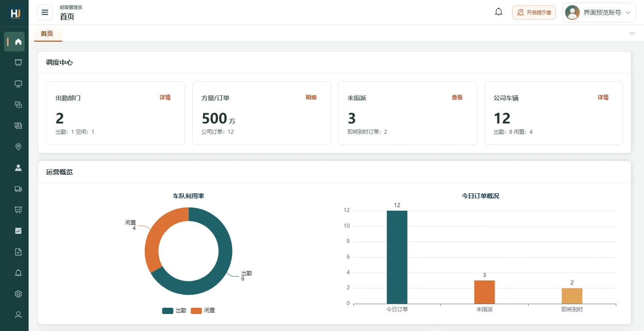Expand the tab bar chevron menu
Viewport: 644px width, 331px height.
tap(632, 33)
